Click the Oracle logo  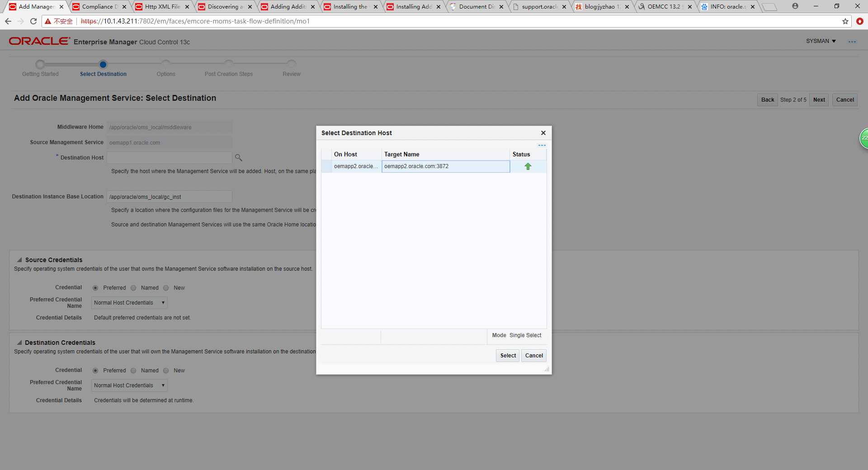39,41
